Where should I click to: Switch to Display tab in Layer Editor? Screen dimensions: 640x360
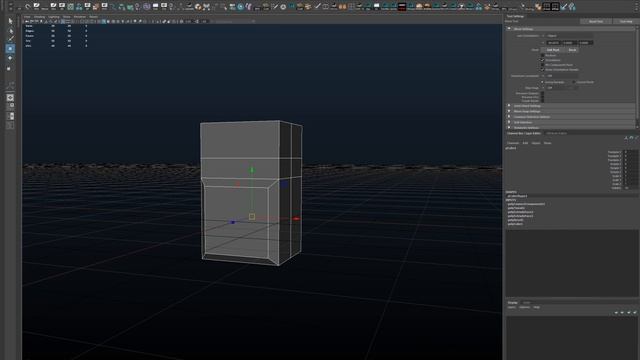[x=513, y=303]
